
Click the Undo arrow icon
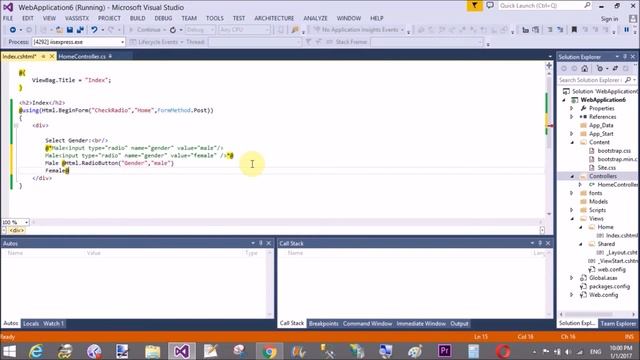coord(94,30)
